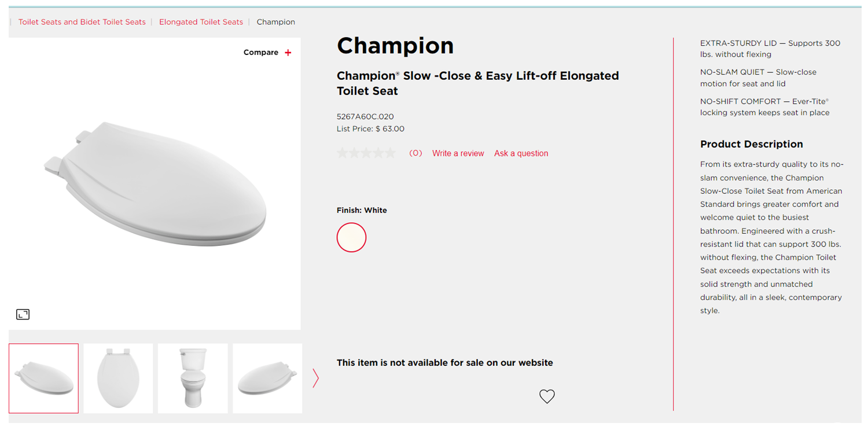Screen dimensions: 868x434
Task: Click the star rating display
Action: [x=366, y=153]
